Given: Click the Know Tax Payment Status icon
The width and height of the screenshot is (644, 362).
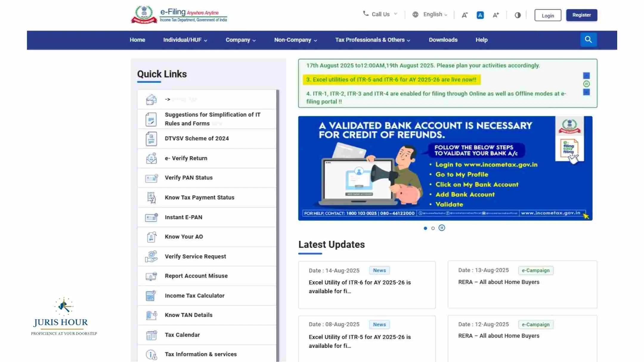Looking at the screenshot, I should (x=151, y=198).
